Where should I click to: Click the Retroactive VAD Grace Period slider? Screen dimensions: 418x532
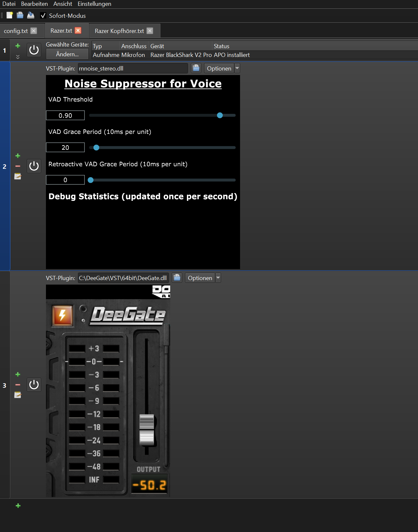pos(162,180)
